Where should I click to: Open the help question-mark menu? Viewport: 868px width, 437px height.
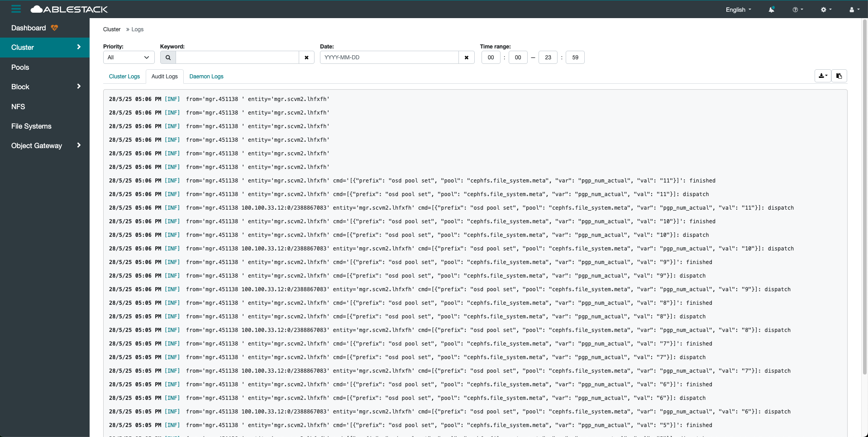point(797,10)
